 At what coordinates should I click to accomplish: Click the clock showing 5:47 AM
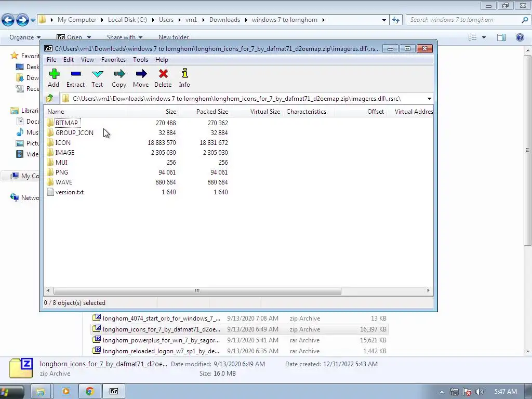point(506,392)
